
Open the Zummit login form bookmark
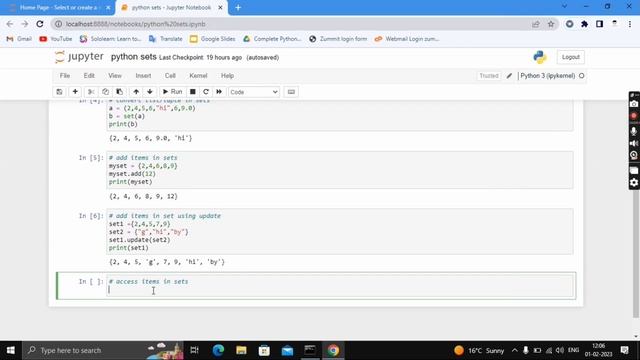point(338,39)
